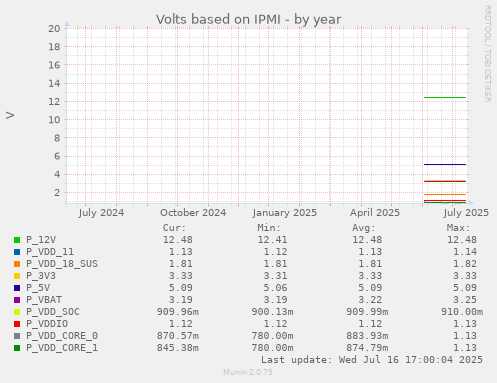Image resolution: width=497 pixels, height=383 pixels.
Task: Click the P_VDD_SOC maximum value 910.00m
Action: (x=462, y=312)
